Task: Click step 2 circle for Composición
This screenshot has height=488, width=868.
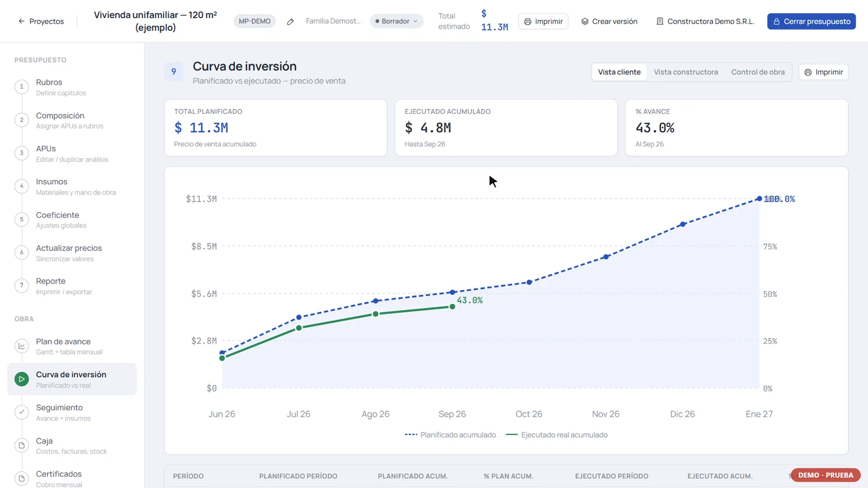Action: [22, 120]
